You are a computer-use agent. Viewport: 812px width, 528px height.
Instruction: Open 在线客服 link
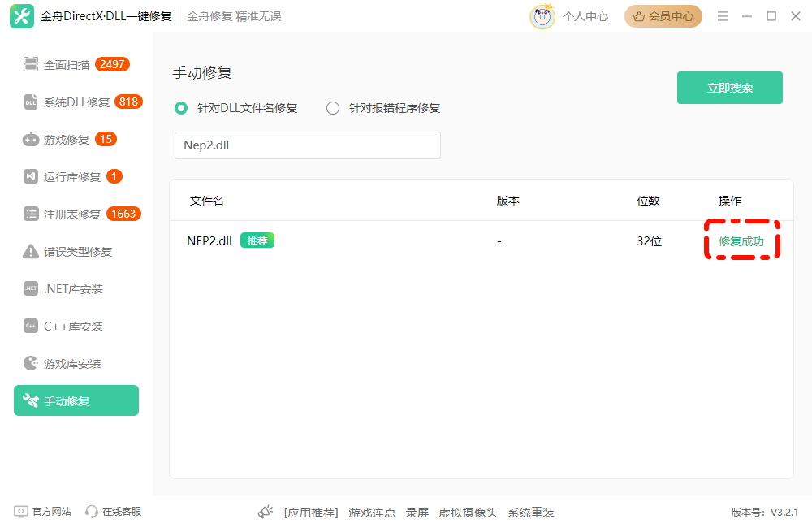tap(122, 512)
